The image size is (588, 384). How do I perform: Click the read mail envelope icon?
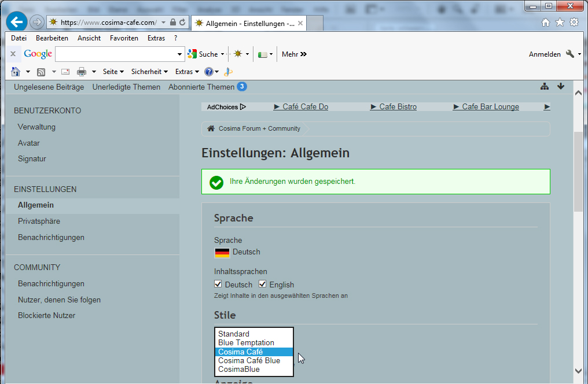coord(65,72)
